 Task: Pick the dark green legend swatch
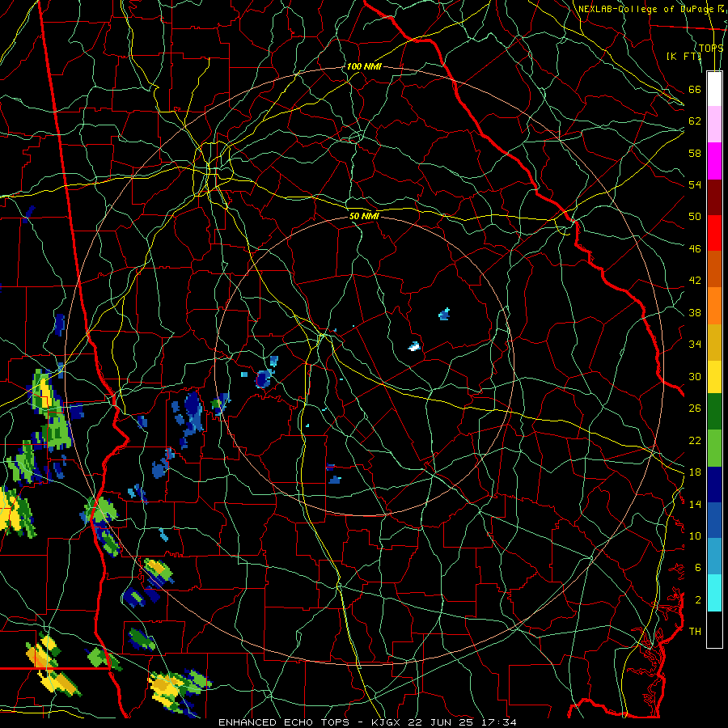(x=714, y=412)
